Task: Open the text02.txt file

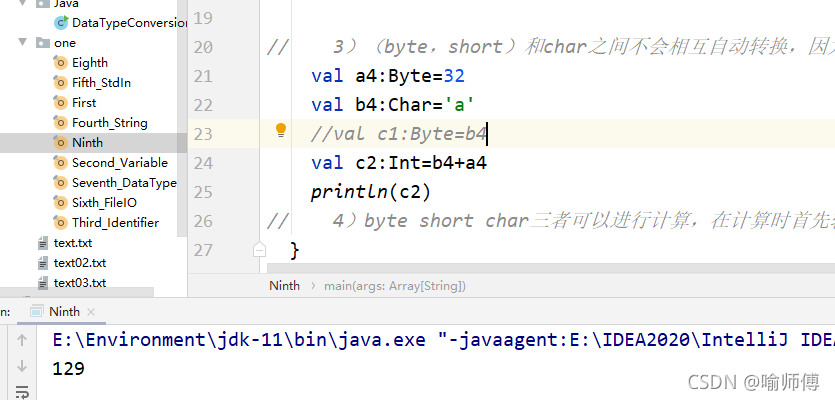Action: coord(80,263)
